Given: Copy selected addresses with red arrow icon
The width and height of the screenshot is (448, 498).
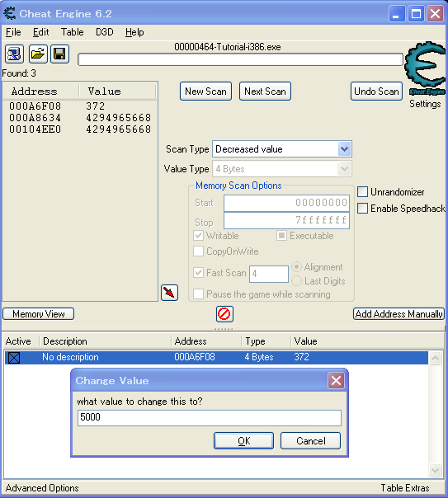Looking at the screenshot, I should click(169, 293).
